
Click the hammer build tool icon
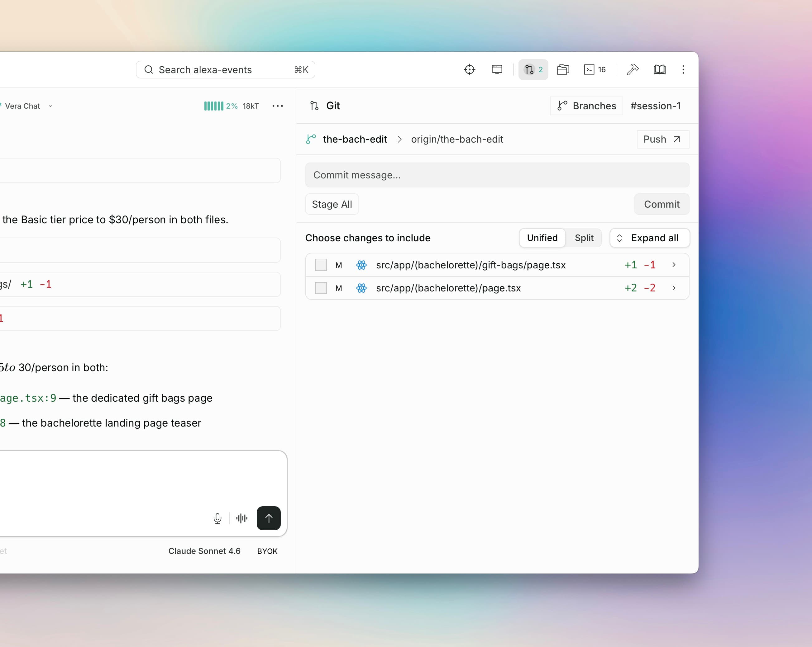pyautogui.click(x=633, y=70)
